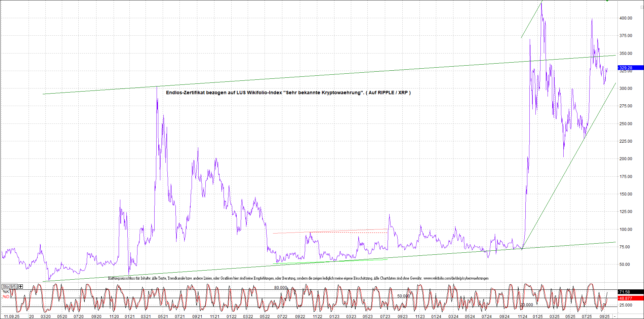The width and height of the screenshot is (644, 319).
Task: Click the 11.09.25 date label
Action: coord(12,317)
